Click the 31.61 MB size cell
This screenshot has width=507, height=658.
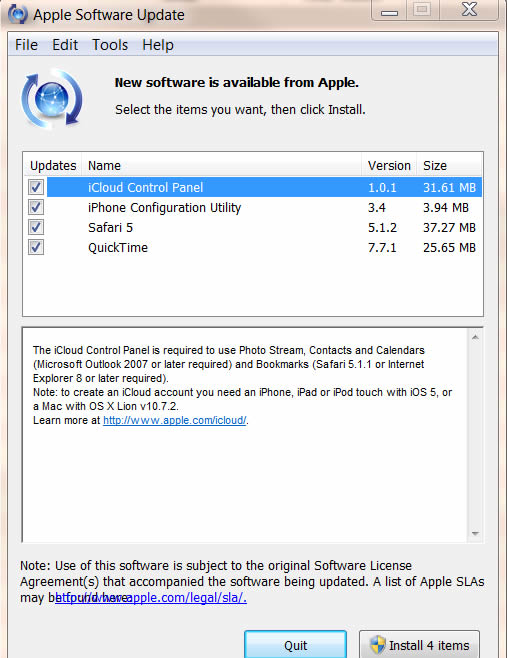(449, 188)
